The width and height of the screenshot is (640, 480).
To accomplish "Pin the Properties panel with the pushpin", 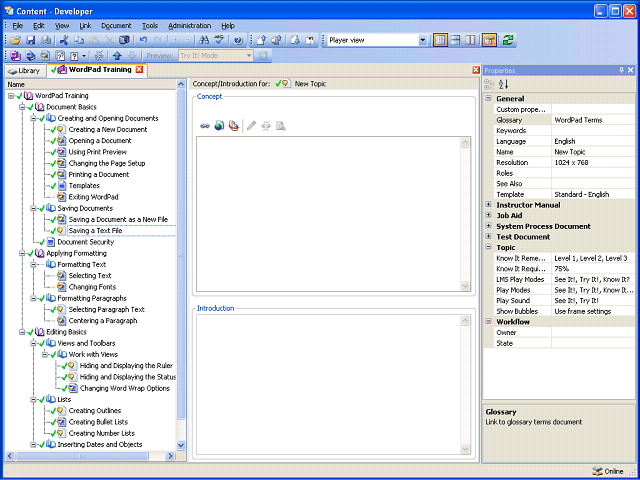I will pyautogui.click(x=622, y=70).
